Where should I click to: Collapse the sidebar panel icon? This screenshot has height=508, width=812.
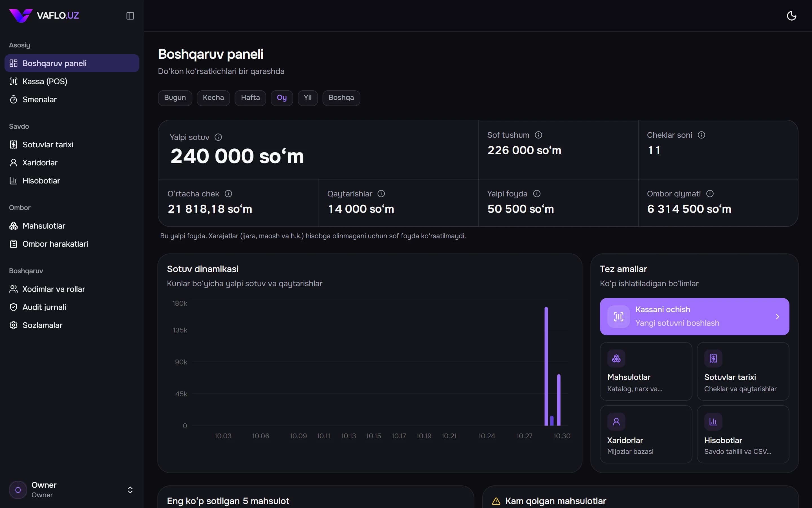click(130, 16)
